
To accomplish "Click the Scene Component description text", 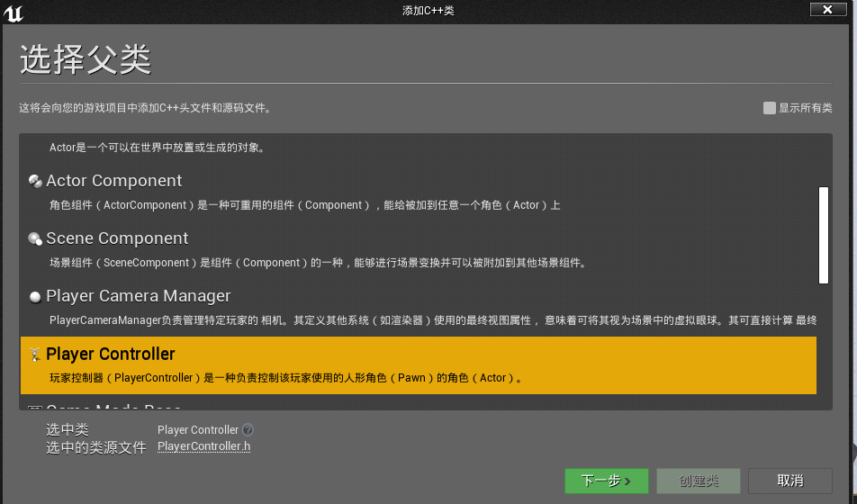I will [319, 263].
